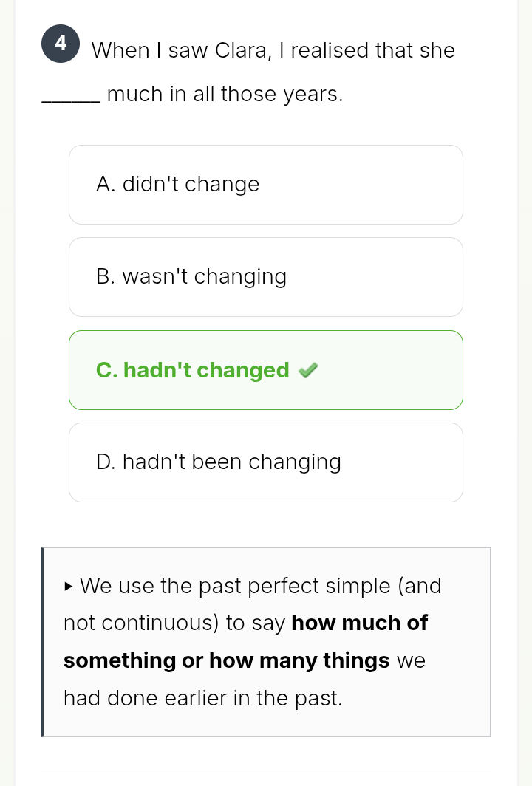This screenshot has width=532, height=786.
Task: Pick answer D "hadn't been changing"
Action: [266, 462]
